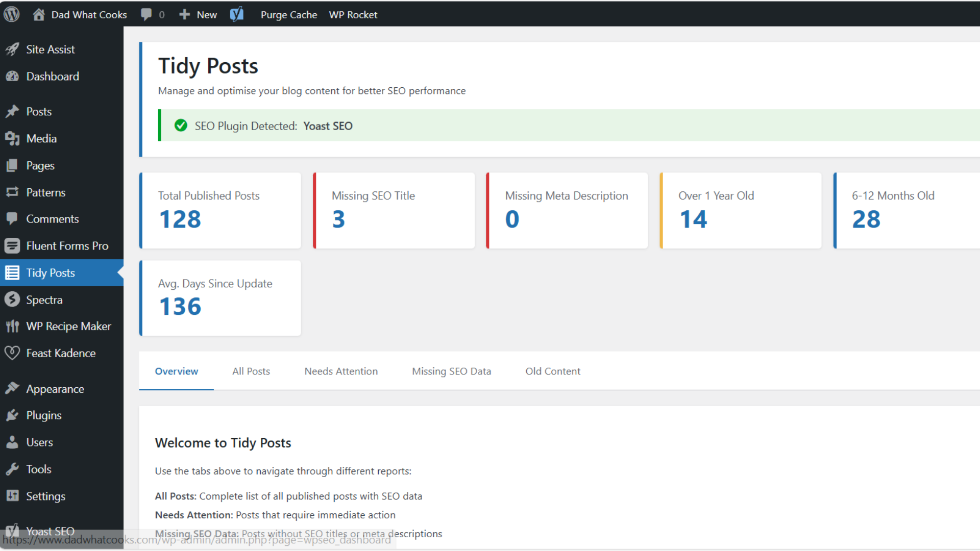Click the WP Recipe Maker utensils icon
The image size is (980, 551).
pyautogui.click(x=12, y=327)
